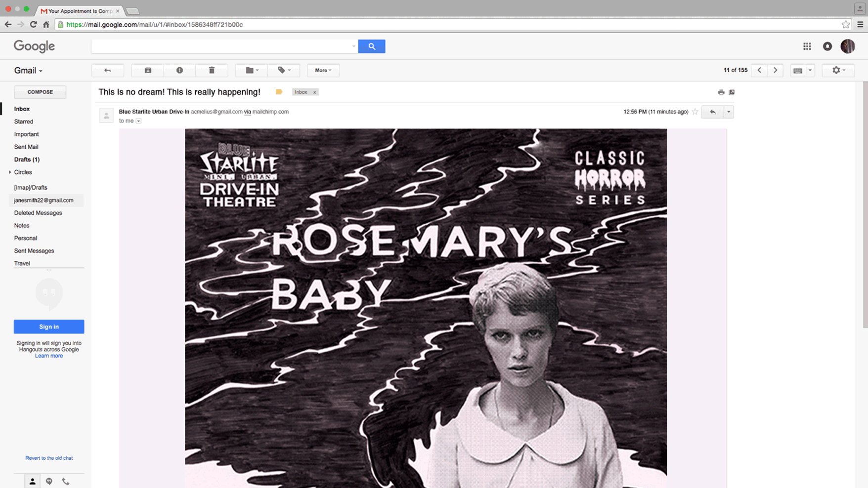Open the input tools keyboard icon

pos(798,70)
